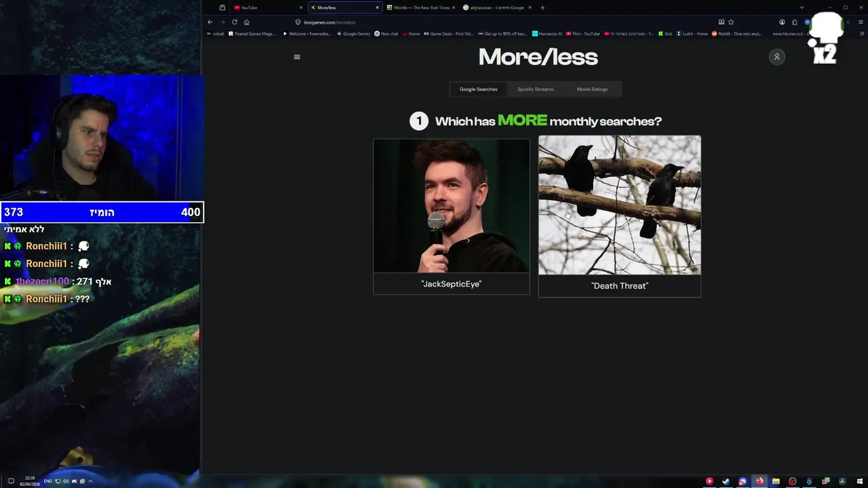Click the JackSepticEye caption text
The width and height of the screenshot is (868, 488).
point(452,284)
